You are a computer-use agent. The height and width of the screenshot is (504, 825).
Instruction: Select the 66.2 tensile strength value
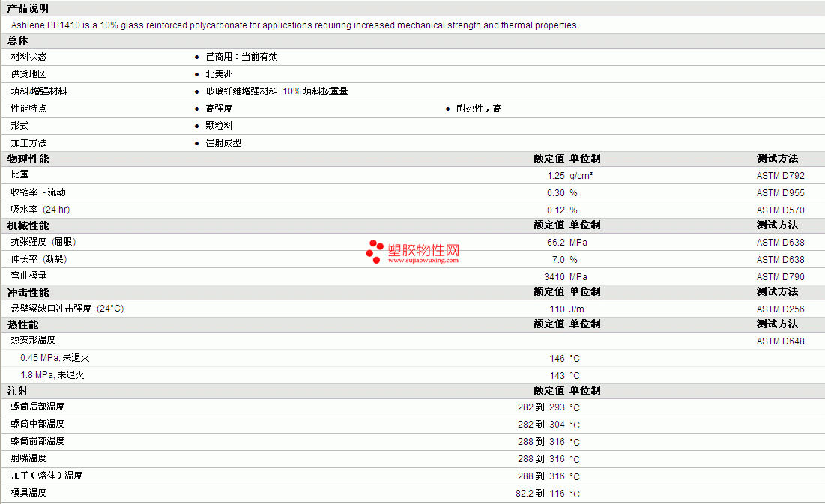coord(555,243)
